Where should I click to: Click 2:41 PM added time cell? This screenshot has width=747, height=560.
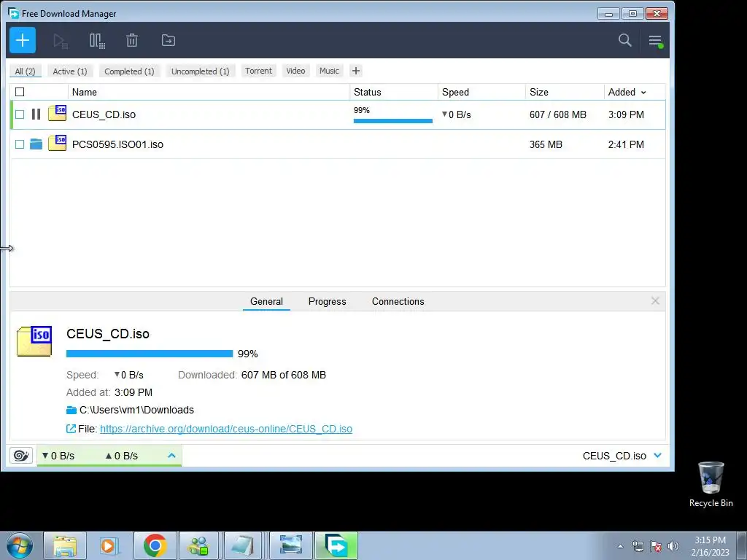coord(626,144)
